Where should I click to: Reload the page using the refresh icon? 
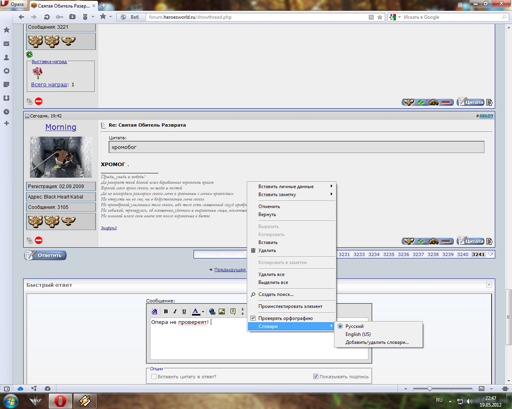47,17
